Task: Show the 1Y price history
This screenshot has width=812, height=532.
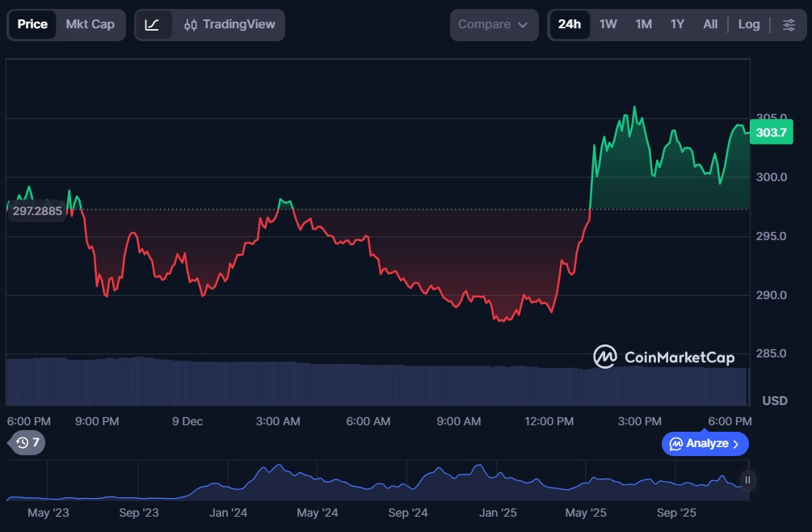Action: coord(677,24)
